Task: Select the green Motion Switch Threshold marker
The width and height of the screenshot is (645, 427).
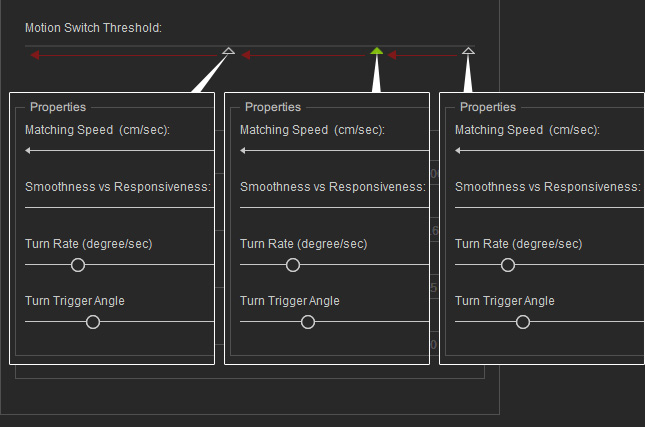Action: pyautogui.click(x=377, y=50)
